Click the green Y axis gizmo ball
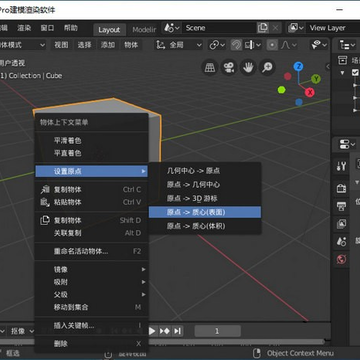The height and width of the screenshot is (360, 360). [316, 79]
